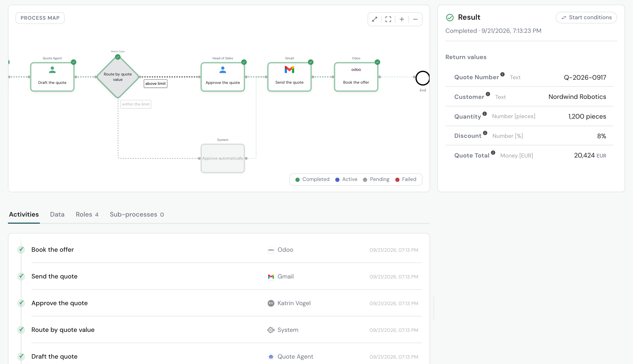This screenshot has width=633, height=364.
Task: Click the 20,424 EUR quote total value
Action: pos(590,155)
